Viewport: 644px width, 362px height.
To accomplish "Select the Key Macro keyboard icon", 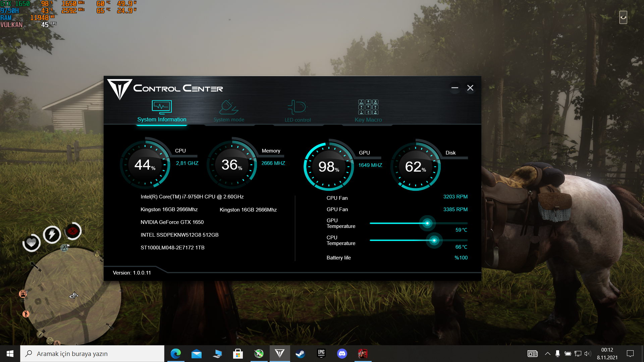I will point(368,107).
